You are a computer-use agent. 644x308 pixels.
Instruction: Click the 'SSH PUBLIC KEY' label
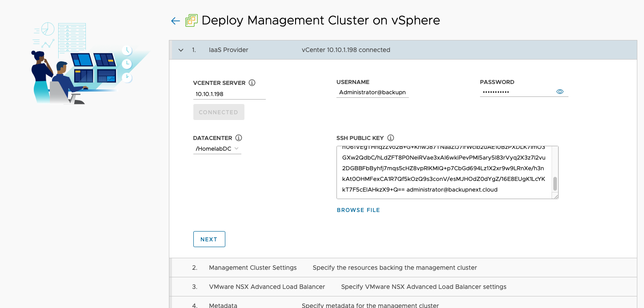360,138
